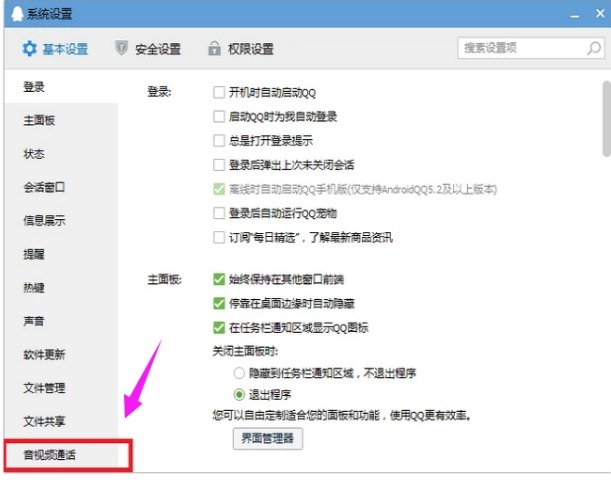
Task: Click the lock icon of 权限设置
Action: click(x=214, y=48)
